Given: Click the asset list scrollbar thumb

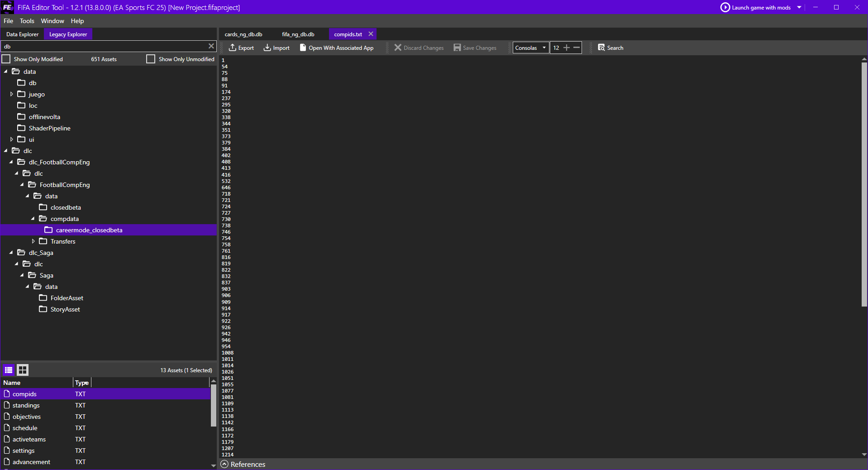Looking at the screenshot, I should click(x=213, y=405).
